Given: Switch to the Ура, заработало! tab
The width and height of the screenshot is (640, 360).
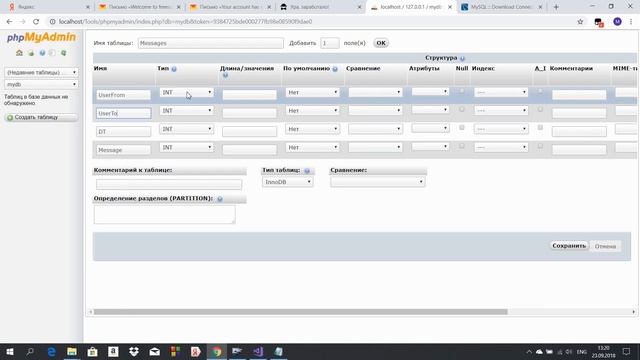Looking at the screenshot, I should point(321,7).
